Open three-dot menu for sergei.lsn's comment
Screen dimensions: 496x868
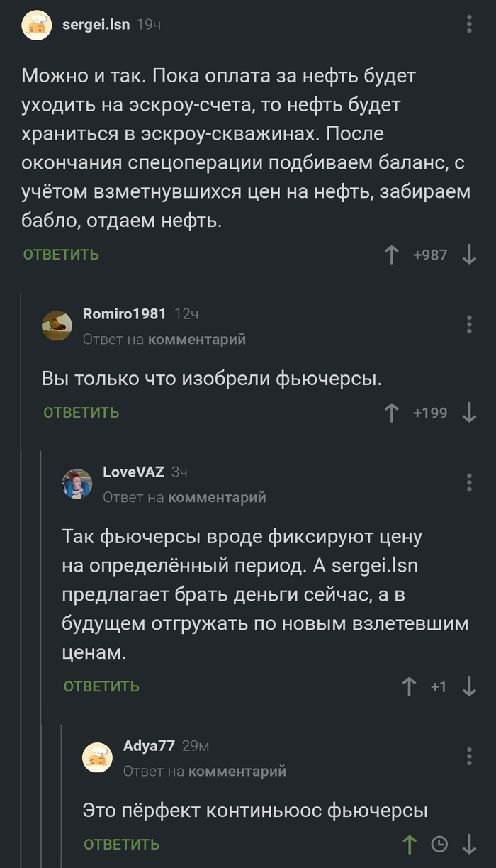(x=469, y=25)
